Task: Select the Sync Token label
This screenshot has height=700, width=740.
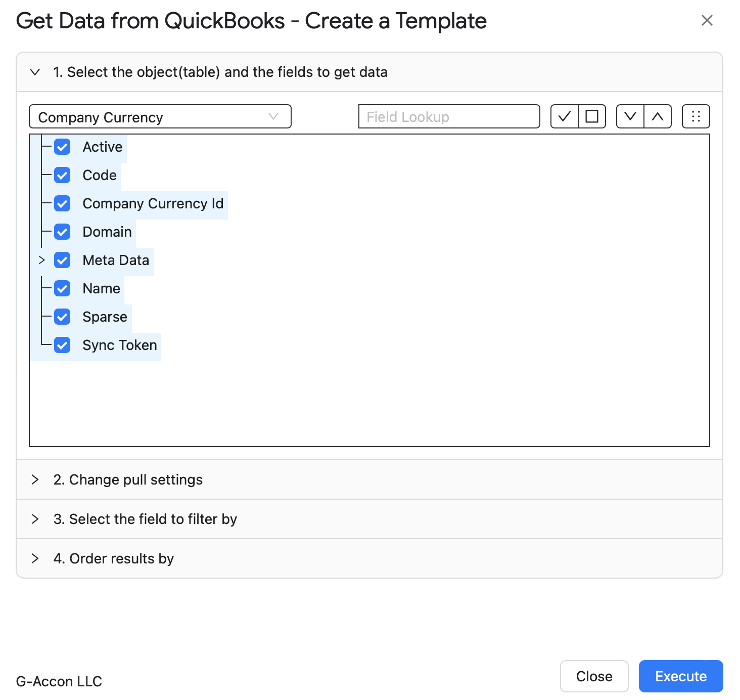Action: point(120,345)
